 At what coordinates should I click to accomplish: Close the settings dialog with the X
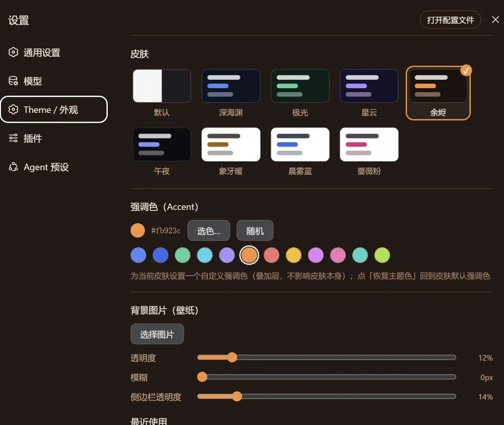point(495,20)
